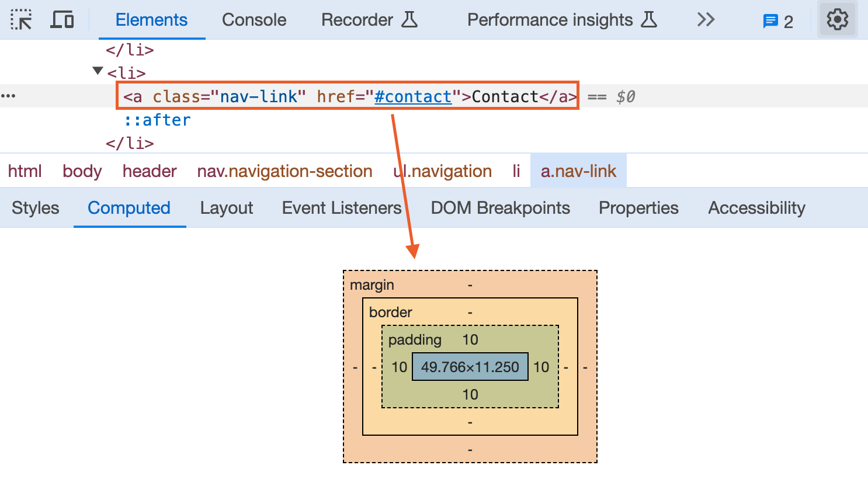Switch to the Styles pane
Image resolution: width=868 pixels, height=493 pixels.
pyautogui.click(x=36, y=208)
